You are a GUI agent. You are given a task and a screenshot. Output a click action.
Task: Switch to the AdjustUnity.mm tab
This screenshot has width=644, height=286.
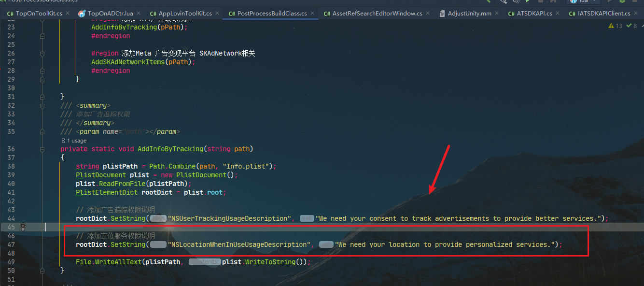click(469, 14)
